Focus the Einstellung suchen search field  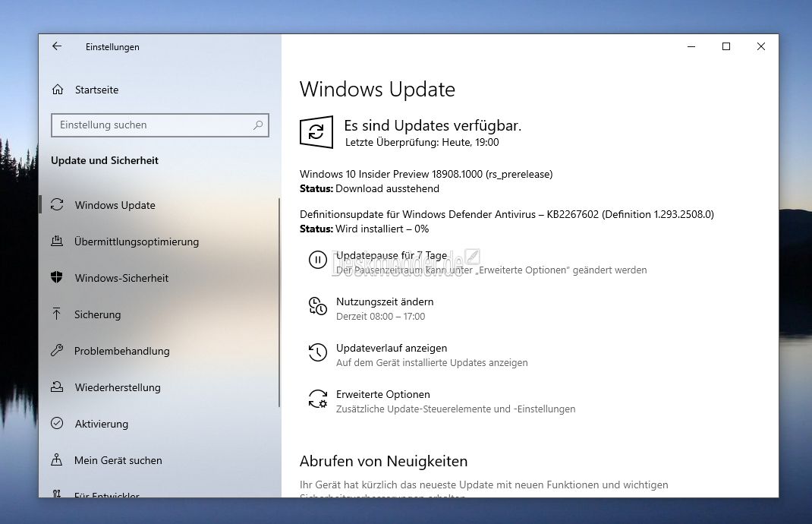[160, 125]
